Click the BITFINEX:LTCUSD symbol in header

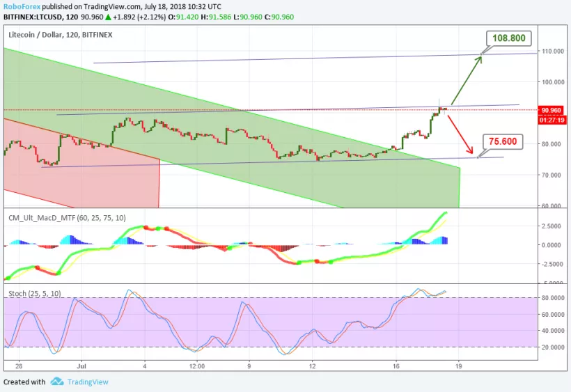pyautogui.click(x=33, y=16)
